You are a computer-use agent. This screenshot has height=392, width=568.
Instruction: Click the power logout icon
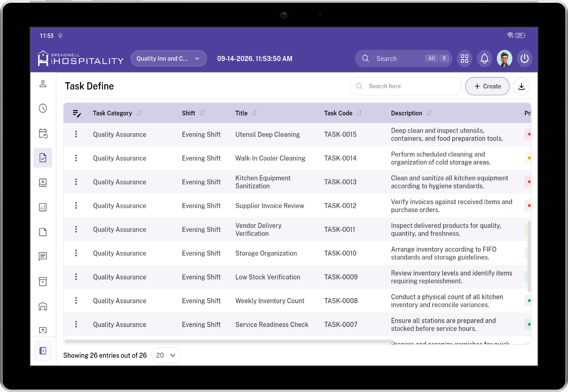point(524,59)
